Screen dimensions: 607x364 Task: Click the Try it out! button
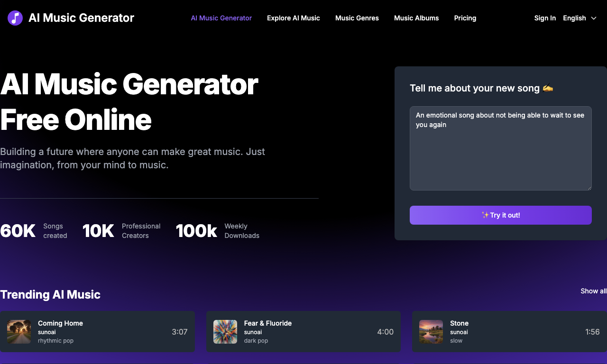[x=501, y=215]
